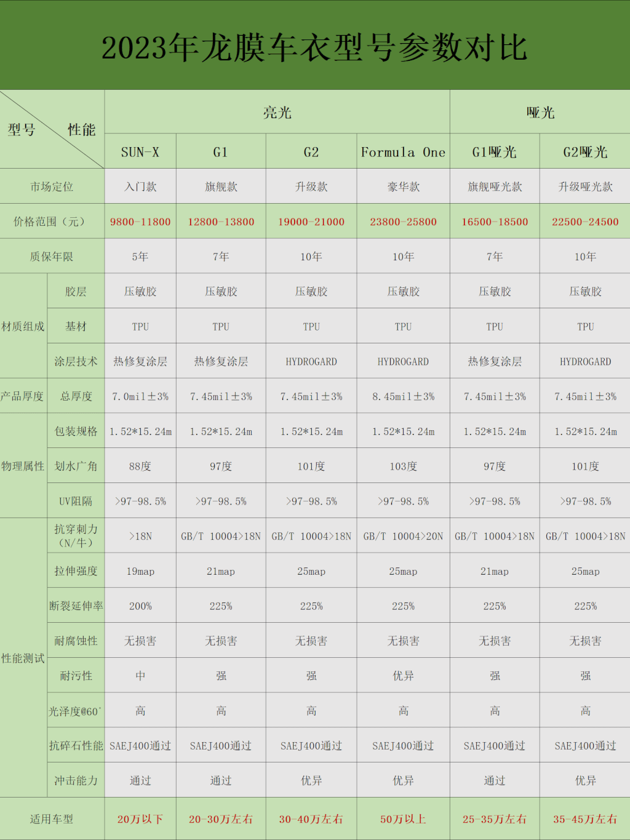Click the 9800-11800 price cell
Image resolution: width=630 pixels, height=840 pixels.
[140, 222]
